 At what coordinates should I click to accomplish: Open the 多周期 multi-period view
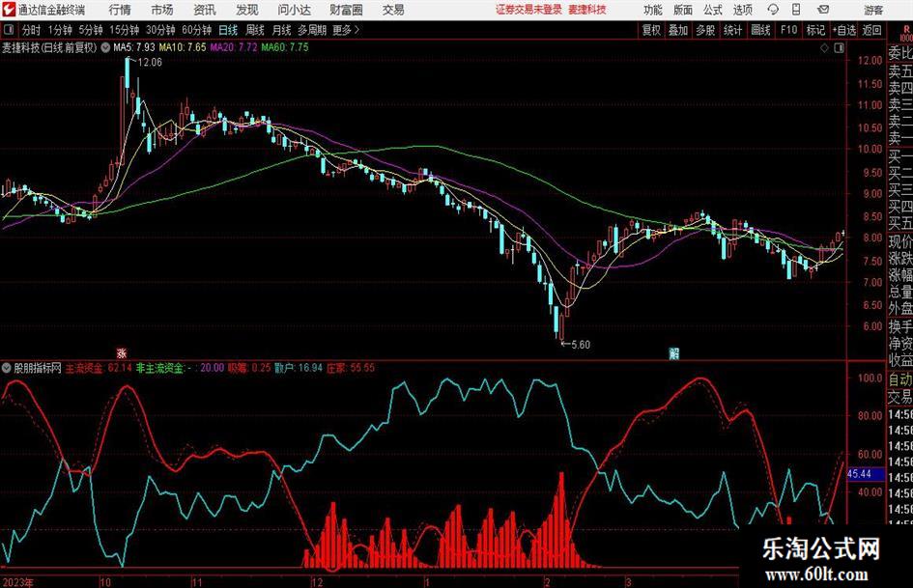(x=312, y=30)
